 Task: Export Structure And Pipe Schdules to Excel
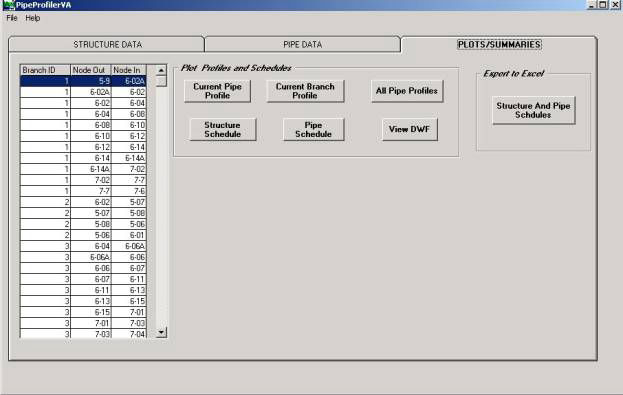[533, 110]
